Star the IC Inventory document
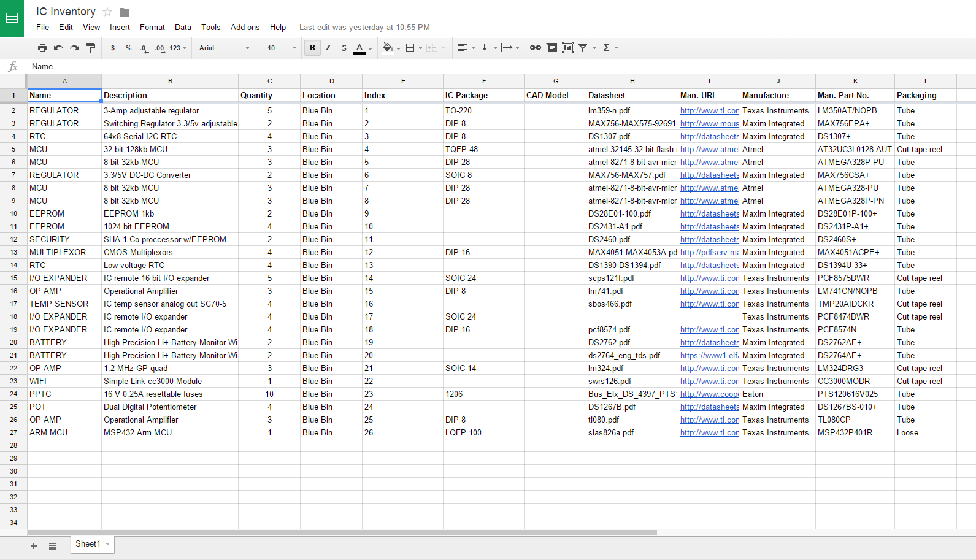 tap(107, 12)
